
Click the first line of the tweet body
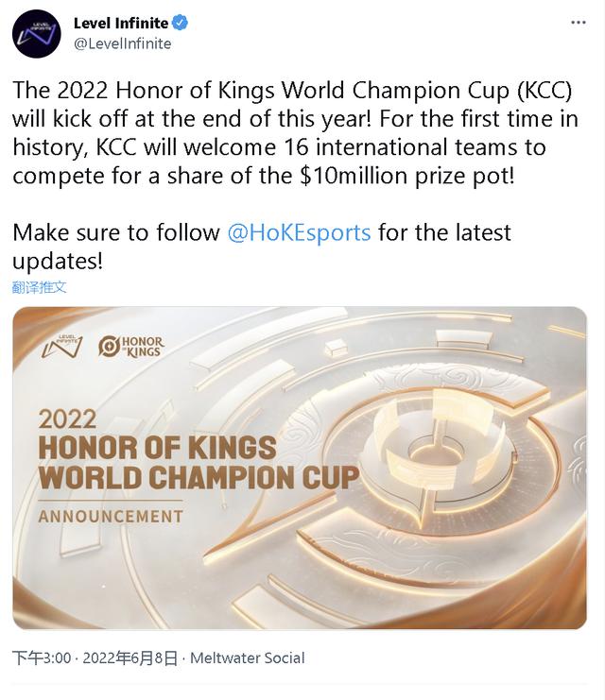(292, 90)
